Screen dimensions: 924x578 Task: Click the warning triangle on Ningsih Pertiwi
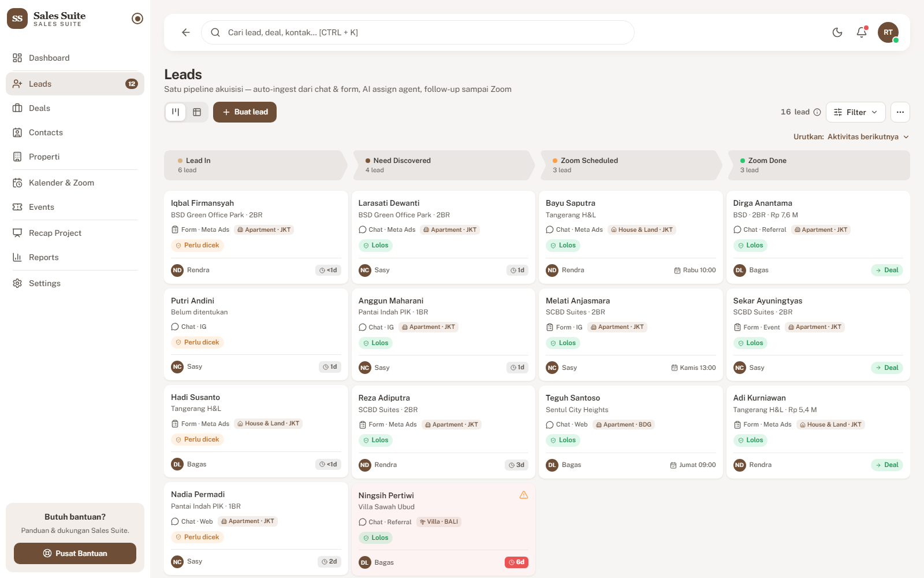tap(524, 495)
